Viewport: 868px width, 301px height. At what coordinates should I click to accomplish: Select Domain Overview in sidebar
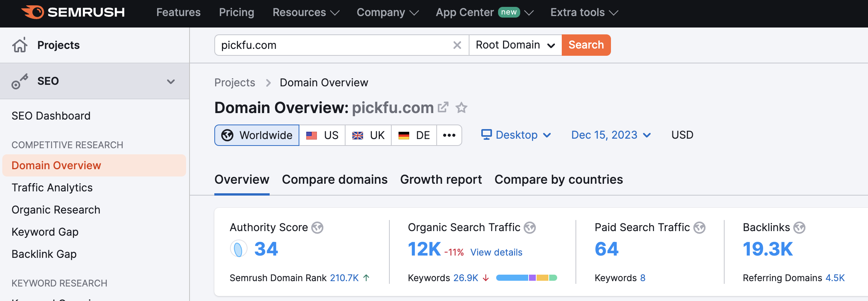pyautogui.click(x=94, y=165)
